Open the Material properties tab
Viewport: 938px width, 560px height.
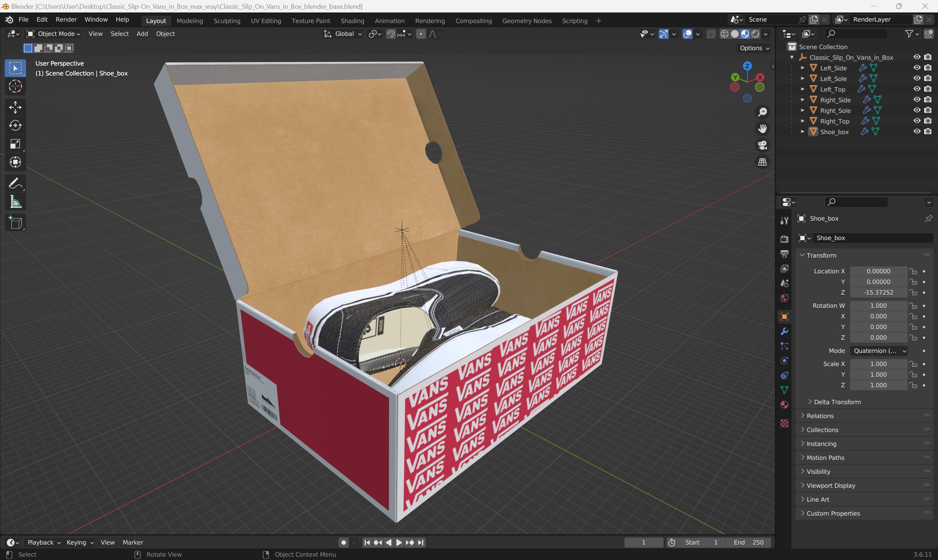coord(784,405)
